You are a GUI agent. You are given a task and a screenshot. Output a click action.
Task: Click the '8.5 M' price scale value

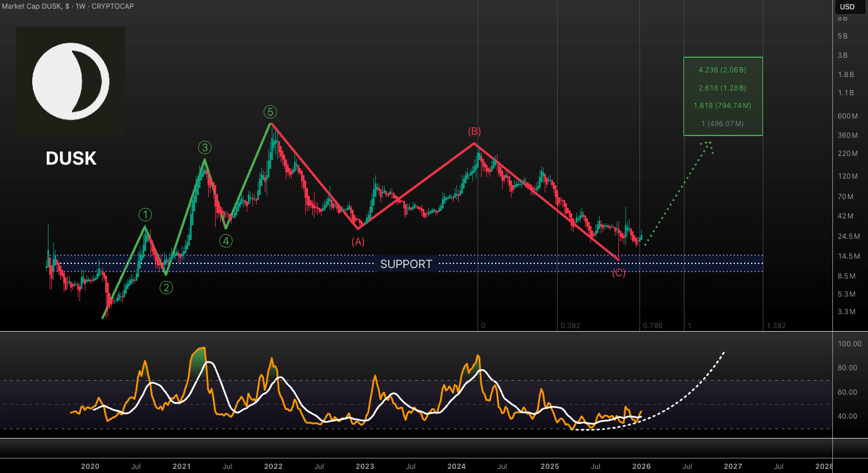[846, 276]
